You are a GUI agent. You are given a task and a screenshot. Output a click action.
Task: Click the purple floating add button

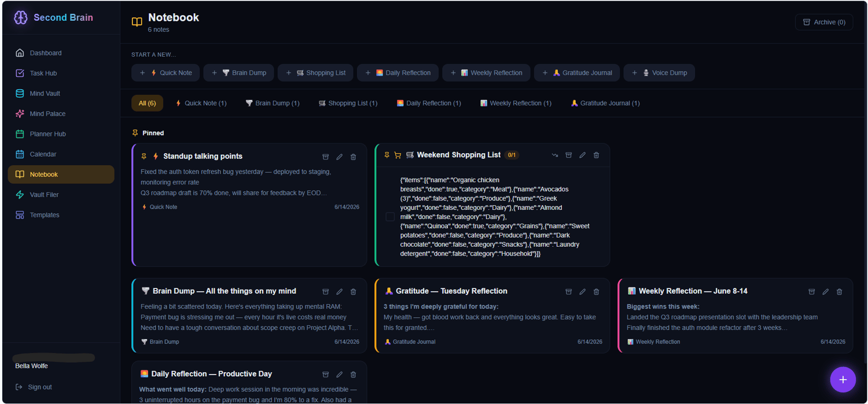(x=843, y=380)
